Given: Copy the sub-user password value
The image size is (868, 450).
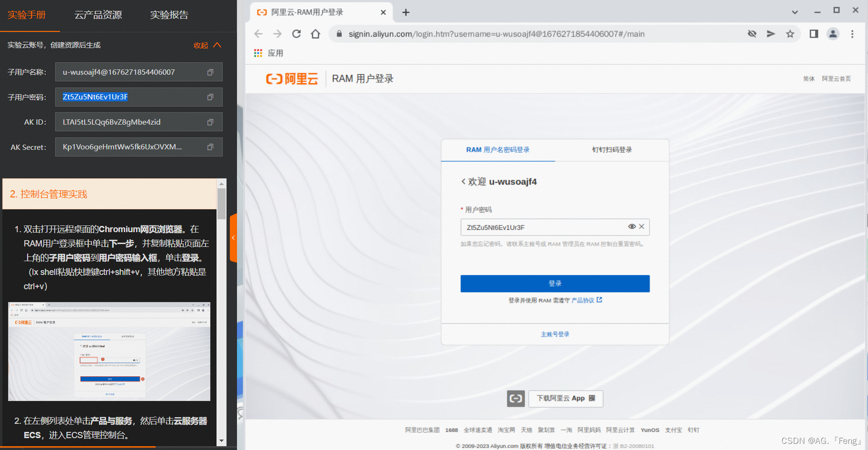Looking at the screenshot, I should pos(210,97).
